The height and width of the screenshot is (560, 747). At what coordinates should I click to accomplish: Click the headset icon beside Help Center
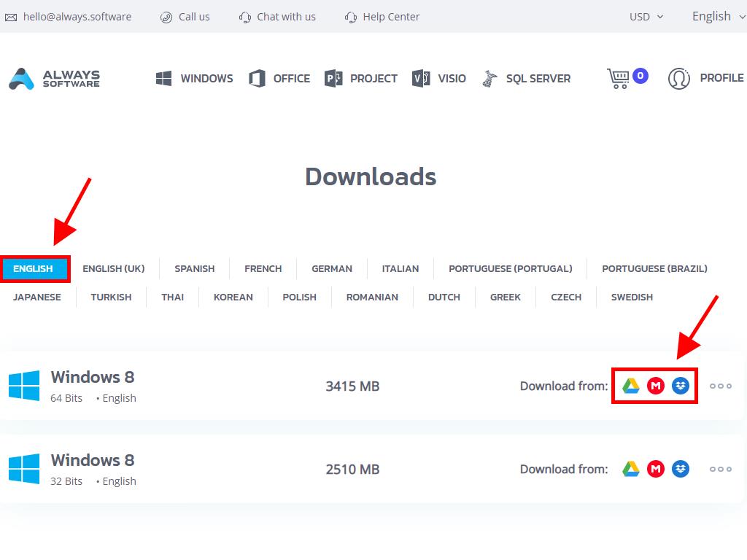(351, 17)
